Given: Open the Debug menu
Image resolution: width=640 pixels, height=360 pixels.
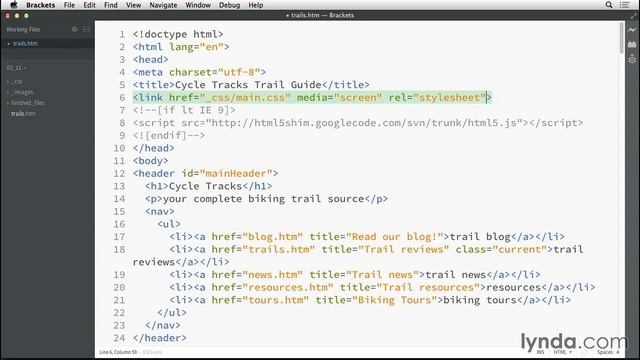Looking at the screenshot, I should pyautogui.click(x=229, y=5).
